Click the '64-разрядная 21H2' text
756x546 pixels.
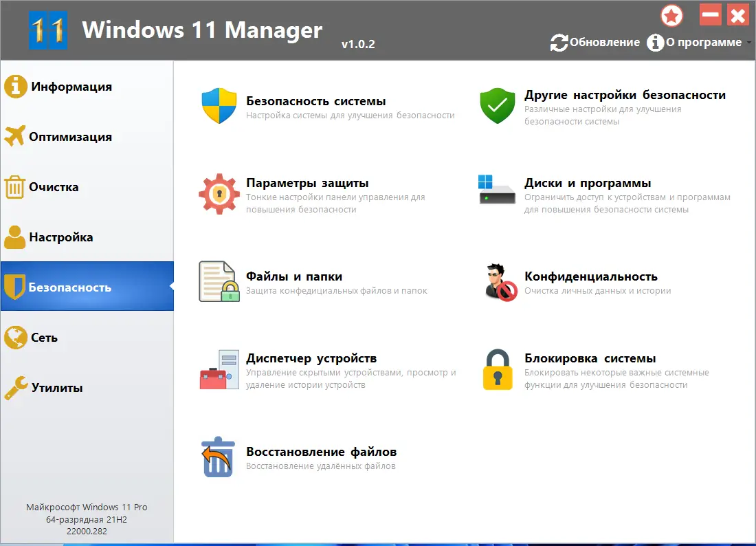(87, 519)
